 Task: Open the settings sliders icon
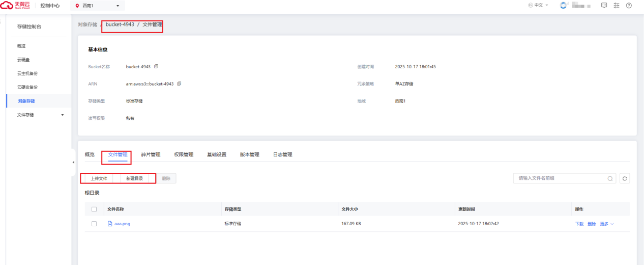617,6
